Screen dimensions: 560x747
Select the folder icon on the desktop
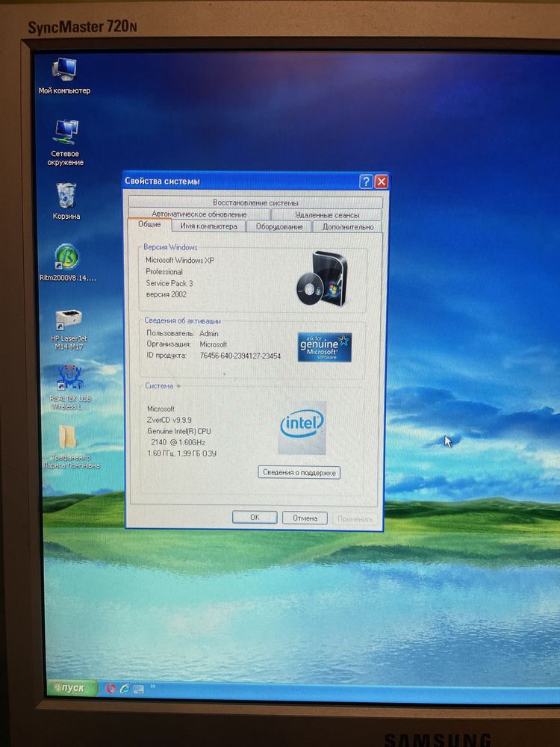coord(68,437)
